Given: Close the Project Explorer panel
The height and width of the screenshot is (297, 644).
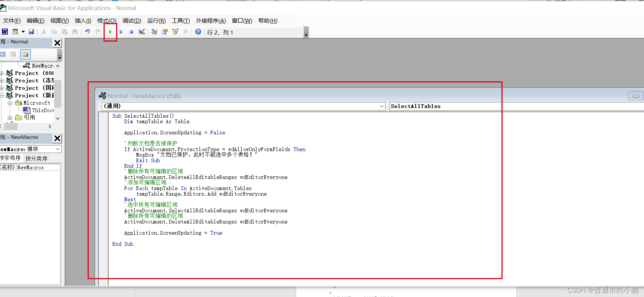Looking at the screenshot, I should pyautogui.click(x=58, y=43).
